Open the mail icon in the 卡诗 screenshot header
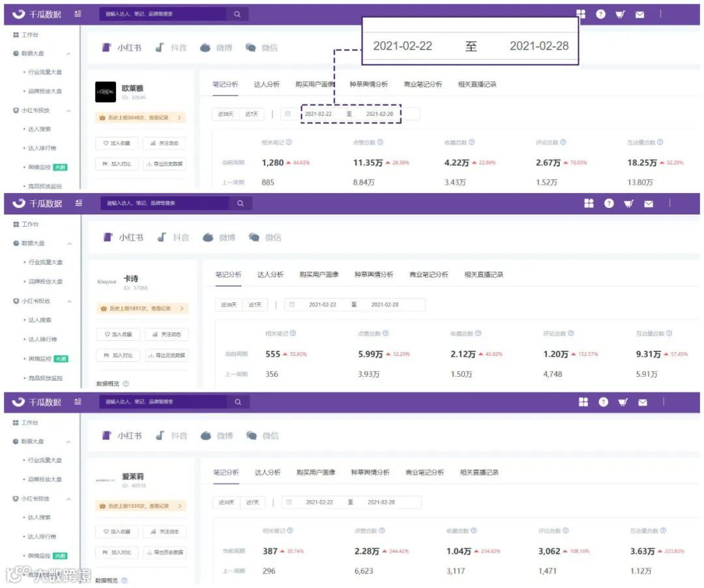The height and width of the screenshot is (588, 704). pyautogui.click(x=649, y=204)
